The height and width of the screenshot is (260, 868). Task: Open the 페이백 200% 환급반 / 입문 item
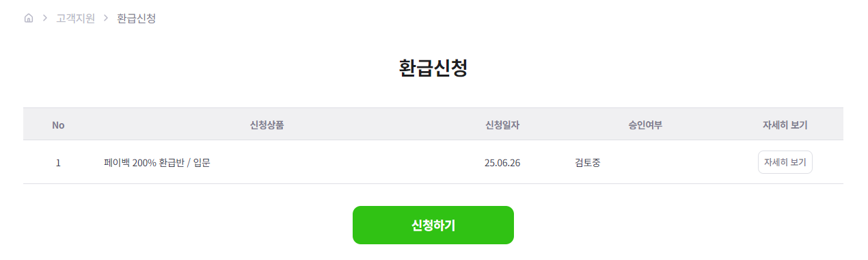157,163
